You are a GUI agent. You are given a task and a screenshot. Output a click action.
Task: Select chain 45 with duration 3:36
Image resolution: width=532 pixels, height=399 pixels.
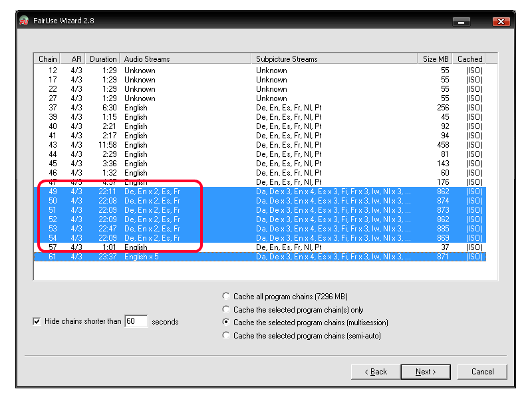pyautogui.click(x=260, y=164)
